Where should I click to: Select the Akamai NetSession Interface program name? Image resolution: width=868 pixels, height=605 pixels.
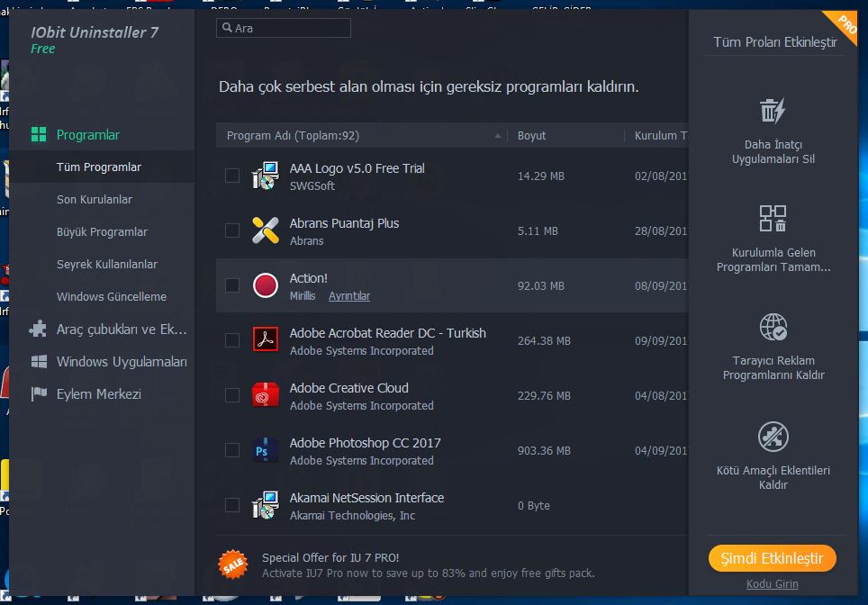tap(366, 498)
